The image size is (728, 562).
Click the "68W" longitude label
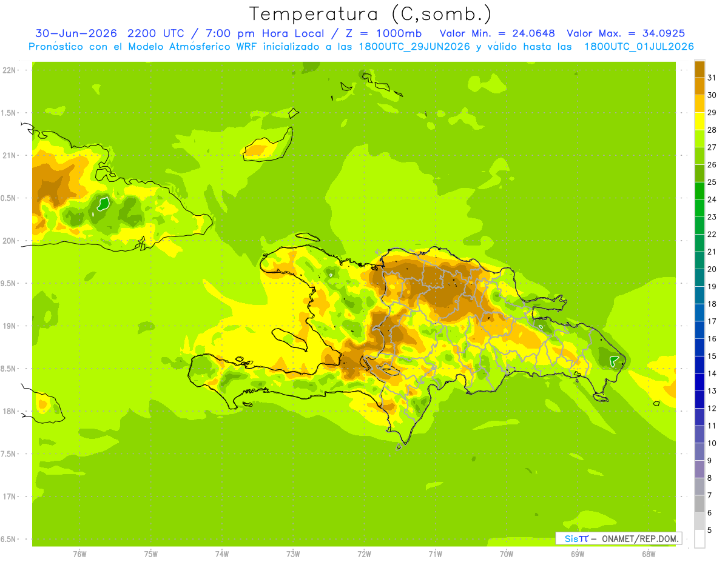pos(649,554)
